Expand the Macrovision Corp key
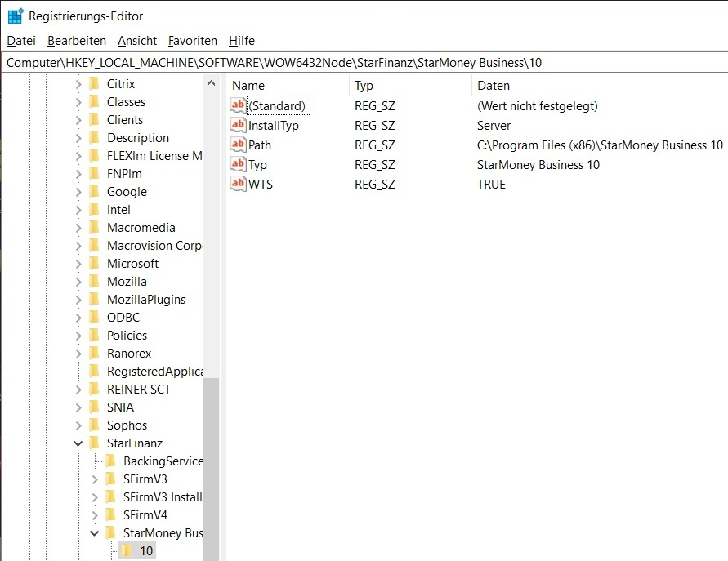Image resolution: width=728 pixels, height=561 pixels. click(78, 246)
